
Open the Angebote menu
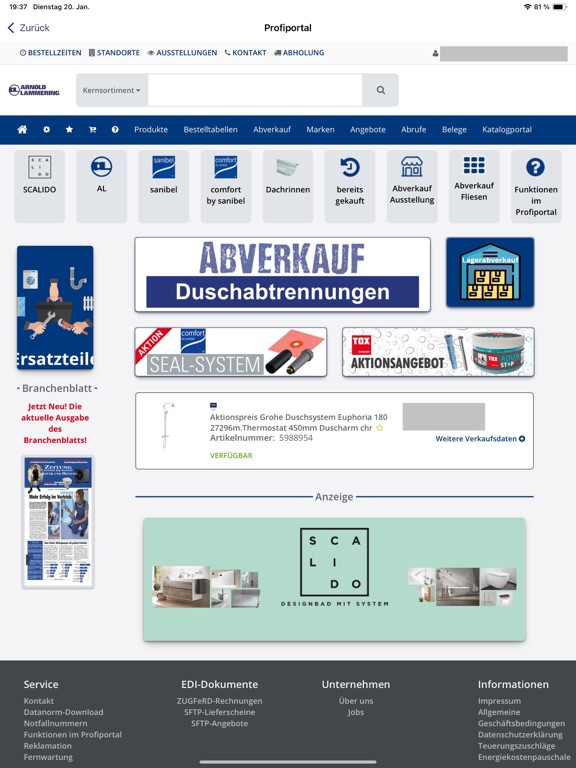(368, 130)
